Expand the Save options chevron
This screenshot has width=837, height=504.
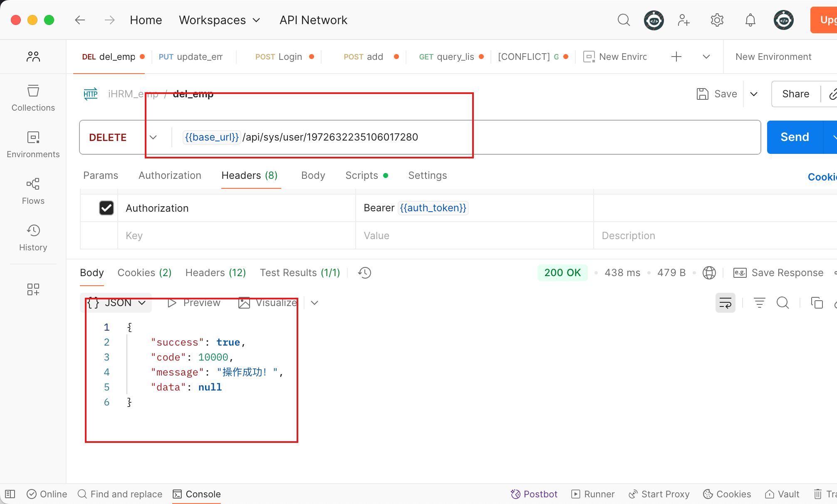754,94
